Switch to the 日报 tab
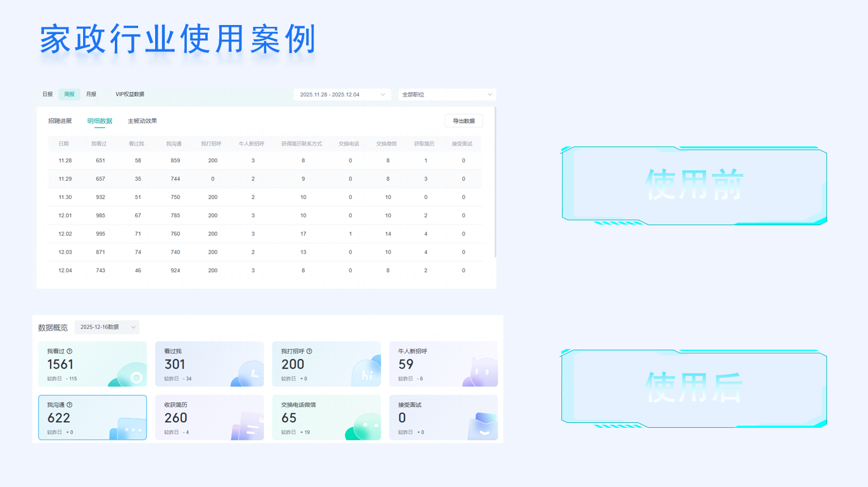The height and width of the screenshot is (487, 868). [x=48, y=95]
